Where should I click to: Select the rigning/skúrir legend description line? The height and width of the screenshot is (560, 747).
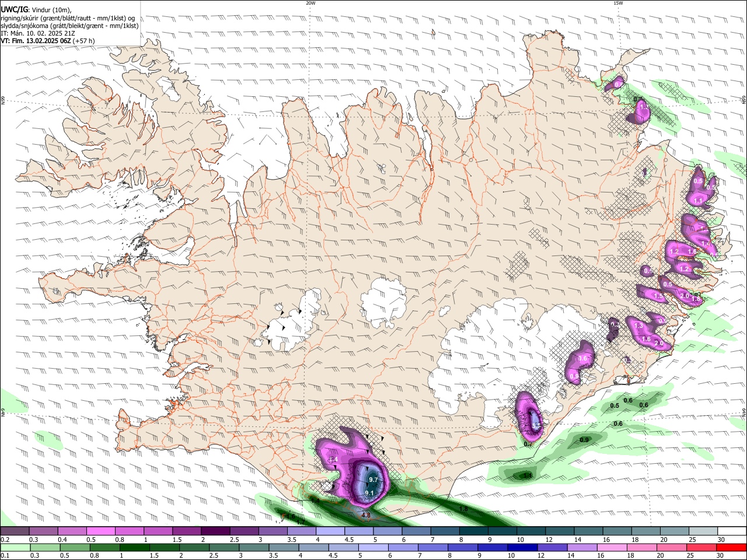[68, 18]
